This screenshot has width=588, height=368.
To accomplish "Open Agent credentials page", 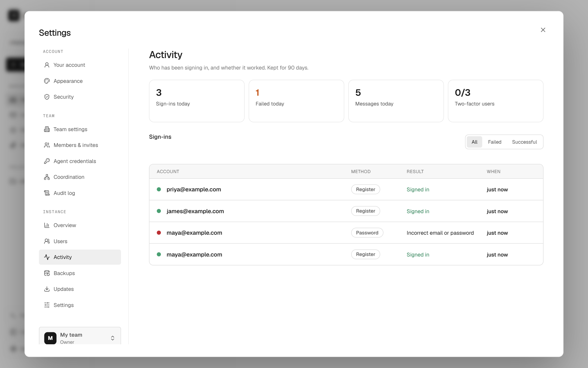I will pos(80,161).
